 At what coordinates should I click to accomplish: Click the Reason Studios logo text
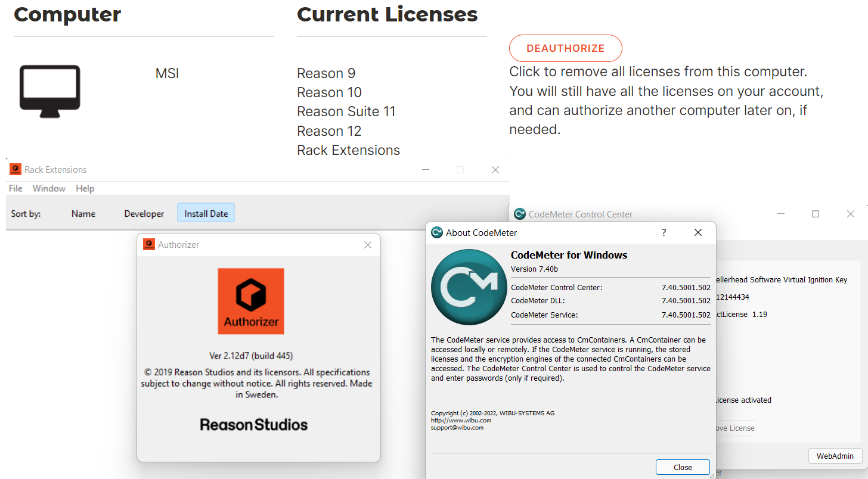point(254,425)
